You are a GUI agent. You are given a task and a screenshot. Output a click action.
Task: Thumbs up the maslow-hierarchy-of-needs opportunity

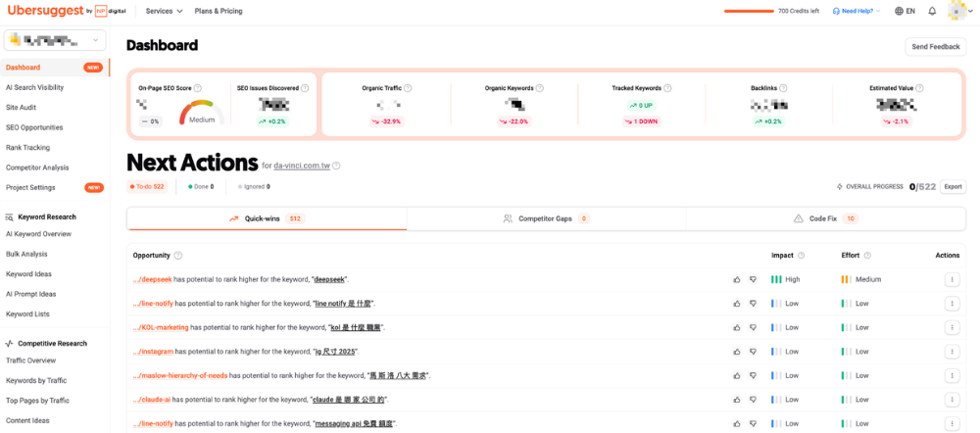737,375
